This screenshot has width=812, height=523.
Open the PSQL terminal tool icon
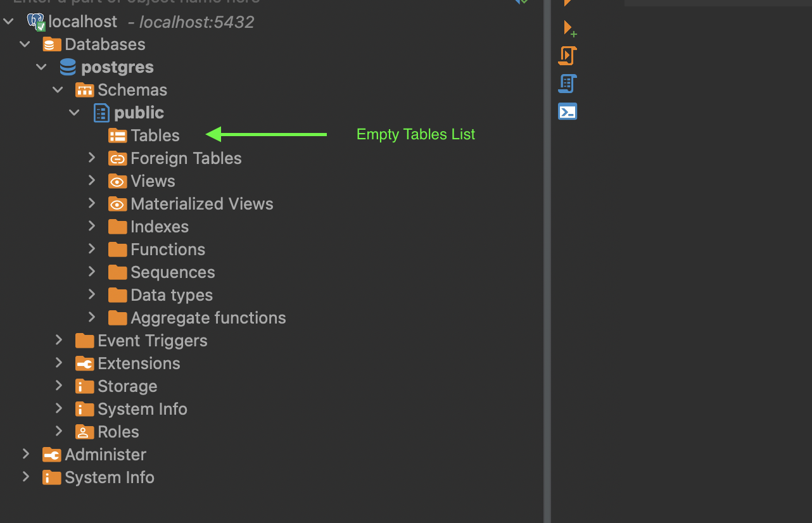point(568,111)
